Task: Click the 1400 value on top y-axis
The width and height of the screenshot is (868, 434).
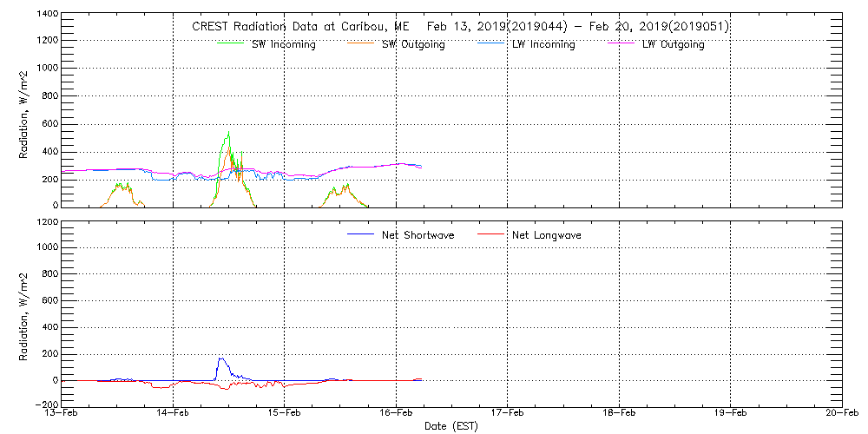Action: coord(46,15)
